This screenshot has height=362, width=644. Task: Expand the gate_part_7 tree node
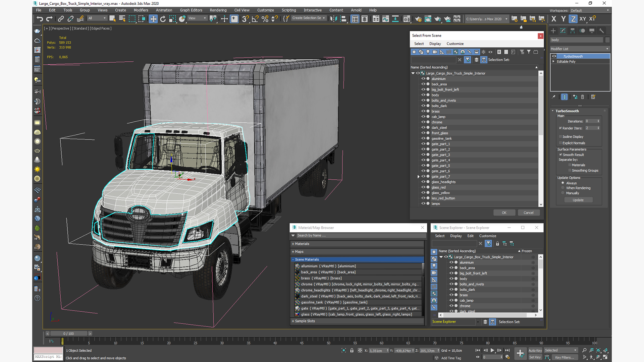[419, 177]
